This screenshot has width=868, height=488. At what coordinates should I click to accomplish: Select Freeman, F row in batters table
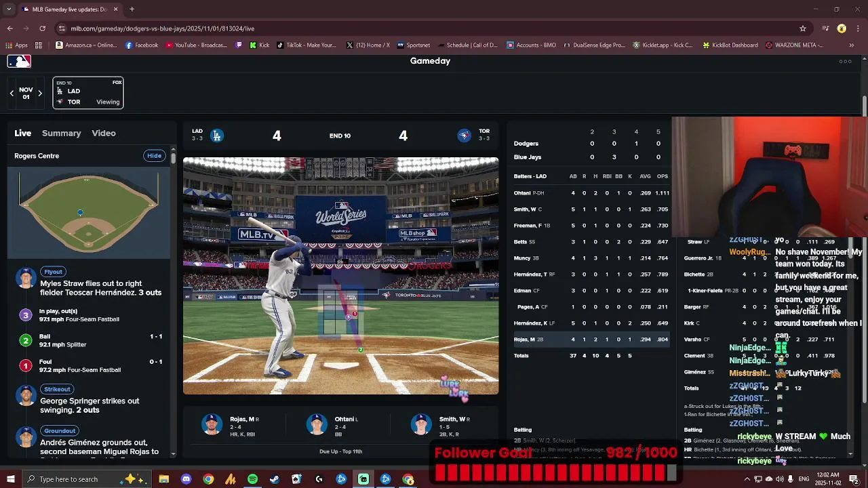click(591, 226)
